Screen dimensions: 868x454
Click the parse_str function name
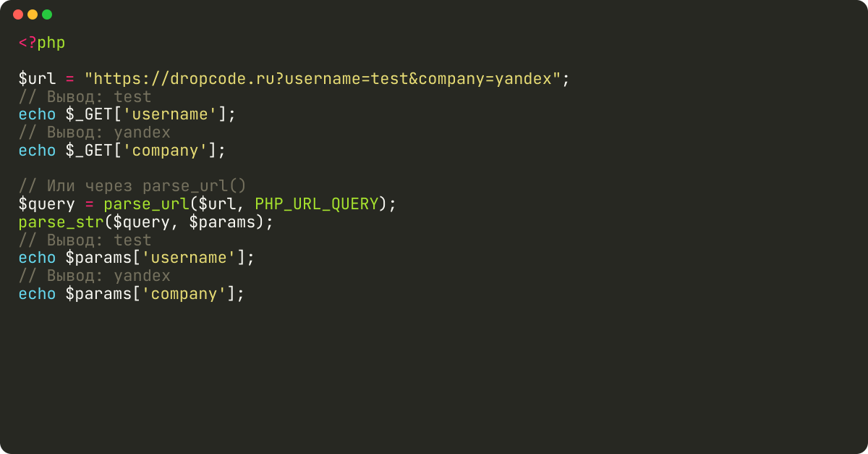(61, 222)
